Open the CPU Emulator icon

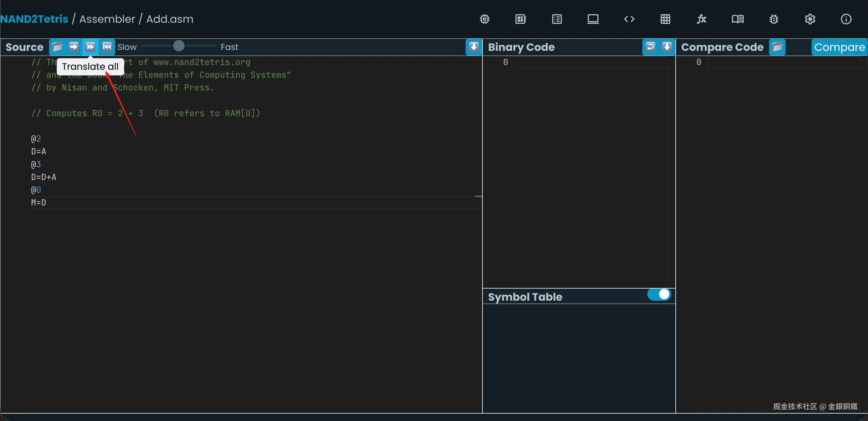[x=521, y=19]
